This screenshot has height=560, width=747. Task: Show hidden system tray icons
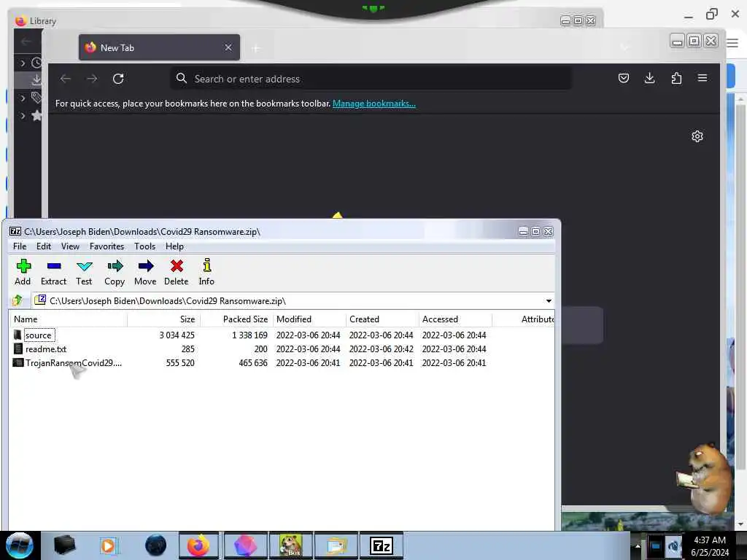(x=638, y=545)
